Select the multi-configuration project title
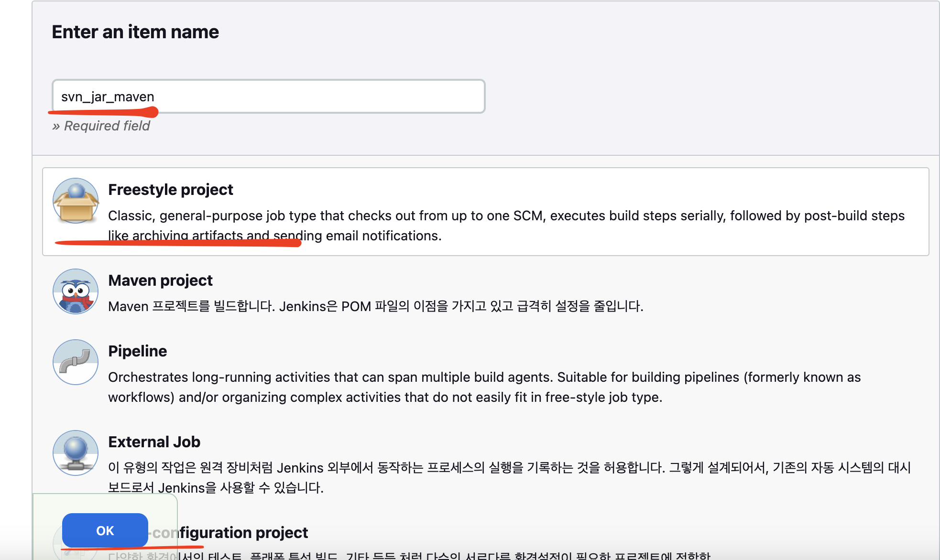Image resolution: width=940 pixels, height=560 pixels. pyautogui.click(x=244, y=532)
